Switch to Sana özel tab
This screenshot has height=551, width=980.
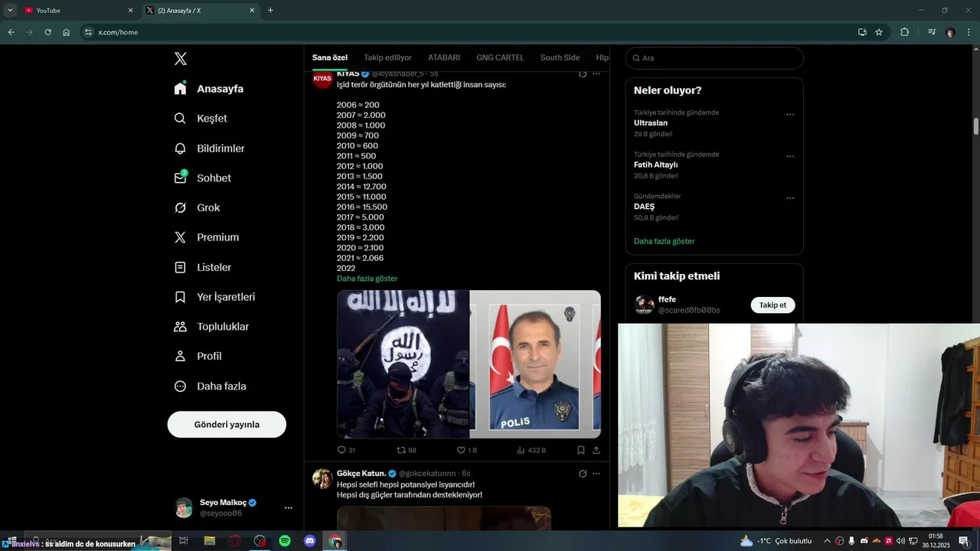(330, 57)
